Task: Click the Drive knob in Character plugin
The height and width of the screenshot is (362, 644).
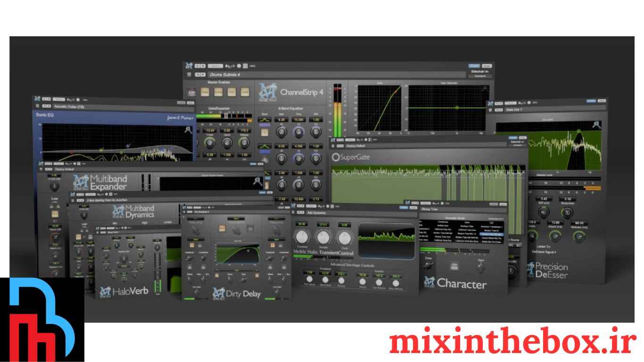Action: click(x=429, y=266)
